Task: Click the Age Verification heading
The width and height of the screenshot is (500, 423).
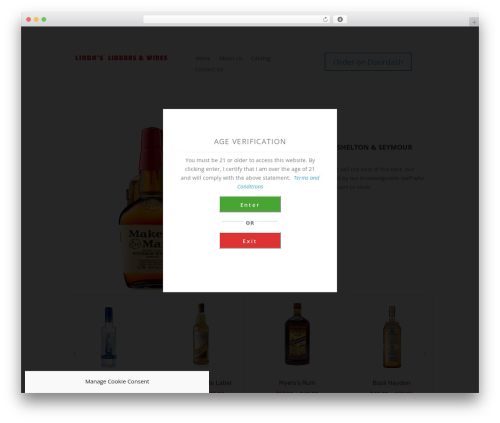Action: [250, 142]
